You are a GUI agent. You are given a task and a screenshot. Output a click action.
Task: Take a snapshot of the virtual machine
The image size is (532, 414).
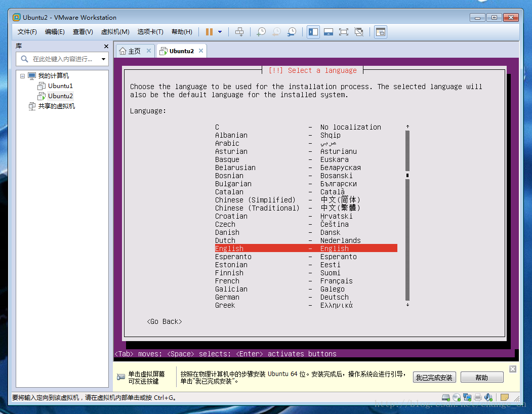(x=261, y=32)
